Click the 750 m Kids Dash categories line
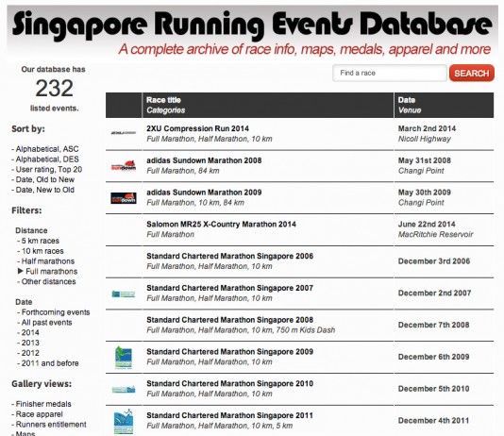 pos(241,330)
